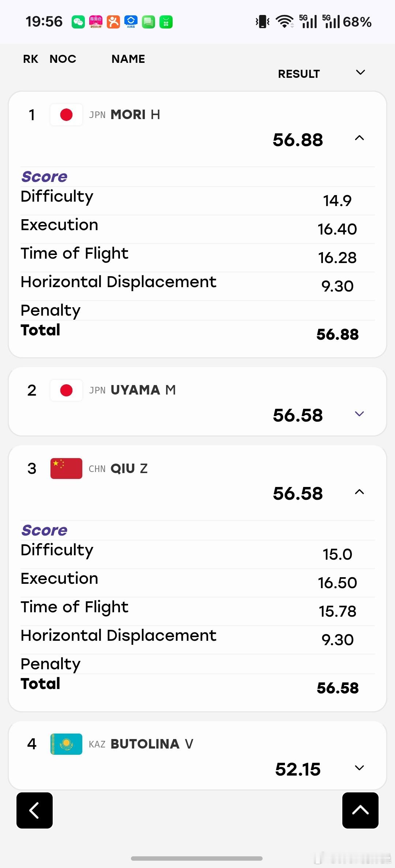Tap the Wi-Fi status icon
Image resolution: width=395 pixels, height=868 pixels.
pos(285,22)
